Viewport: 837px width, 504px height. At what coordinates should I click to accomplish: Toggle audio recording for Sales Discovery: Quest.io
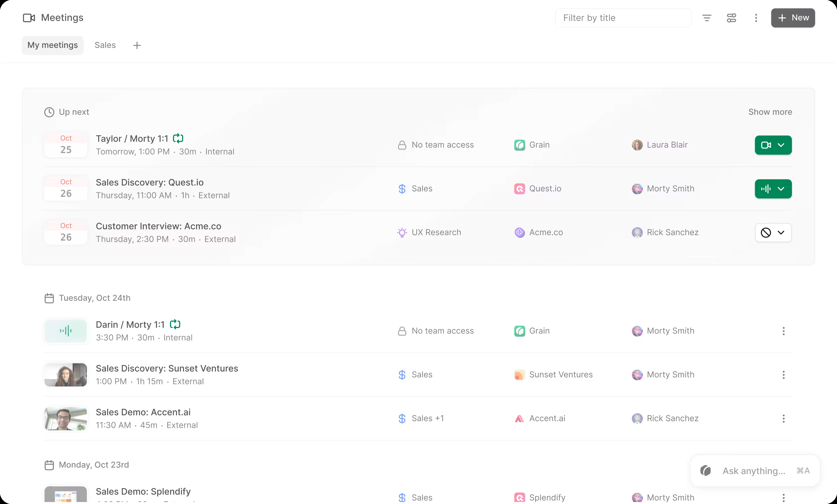pyautogui.click(x=766, y=189)
